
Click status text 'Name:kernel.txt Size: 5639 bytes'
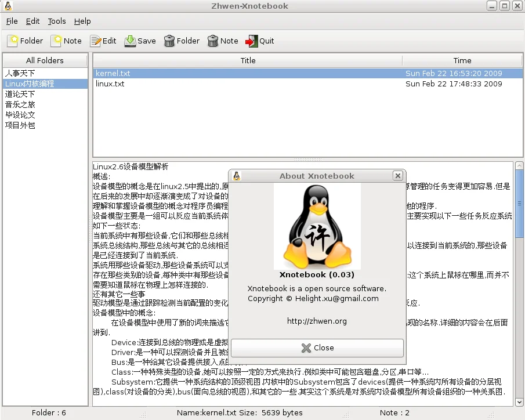tap(240, 412)
